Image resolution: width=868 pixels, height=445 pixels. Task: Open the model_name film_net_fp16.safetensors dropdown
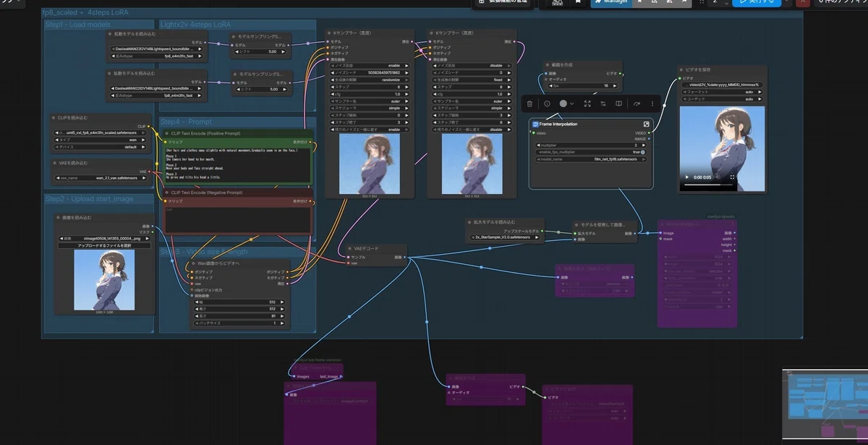(592, 159)
